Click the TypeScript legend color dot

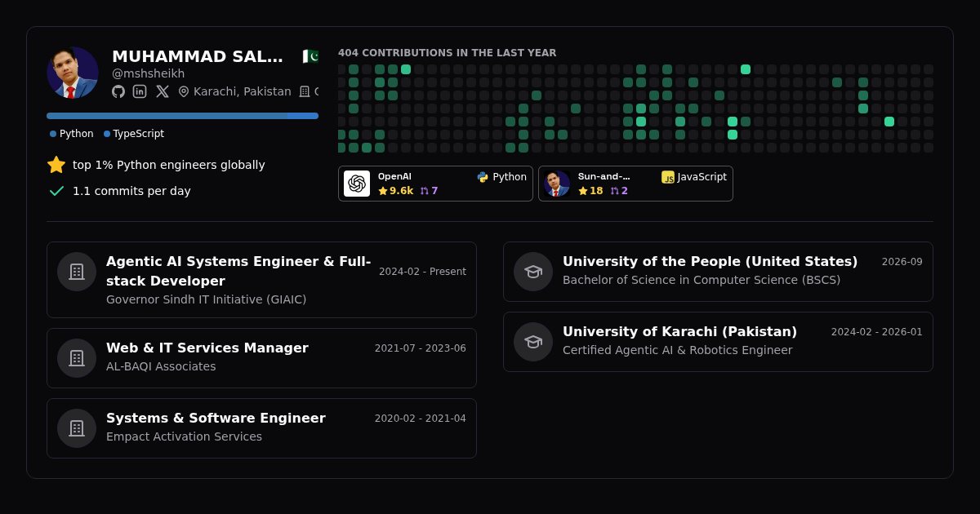107,134
